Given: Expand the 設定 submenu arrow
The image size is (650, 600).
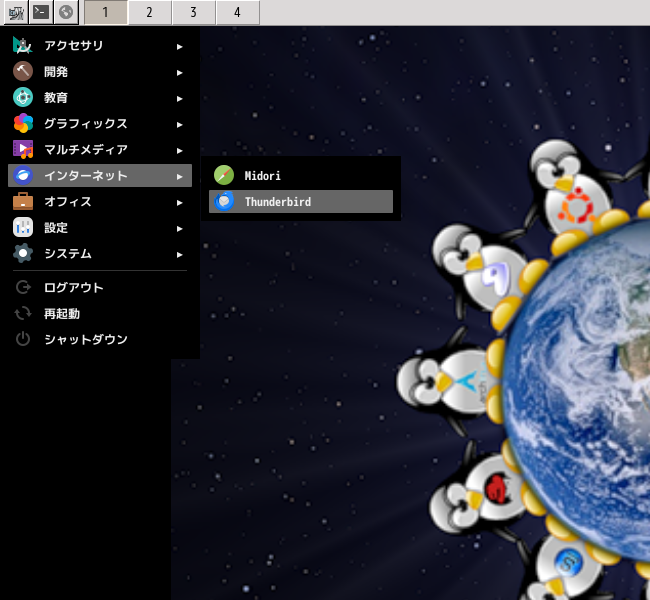Looking at the screenshot, I should 179,229.
